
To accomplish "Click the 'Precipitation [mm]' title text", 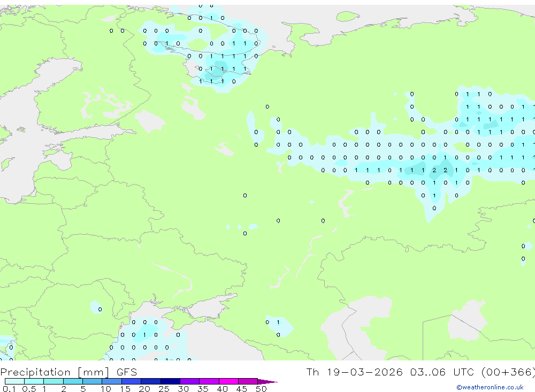I will 55,372.
